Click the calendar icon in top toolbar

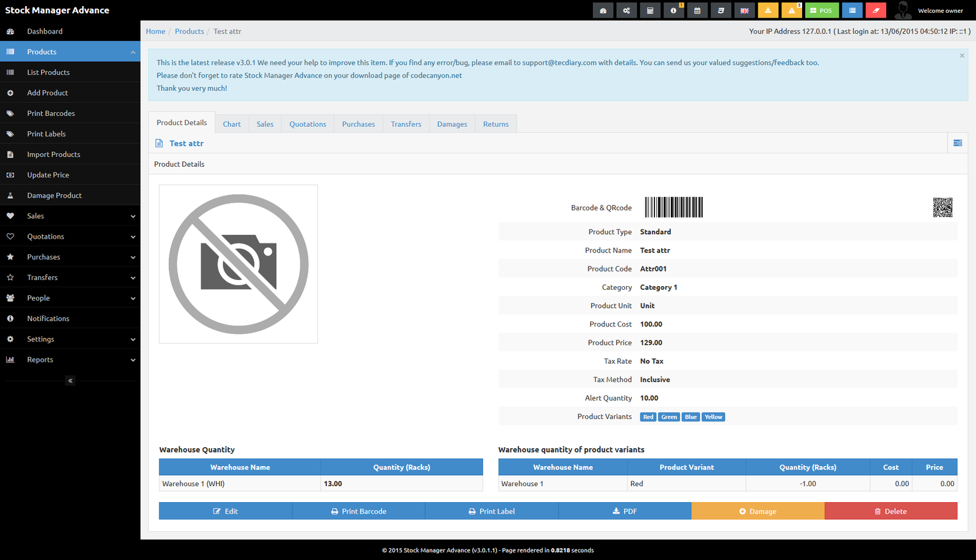coord(697,10)
